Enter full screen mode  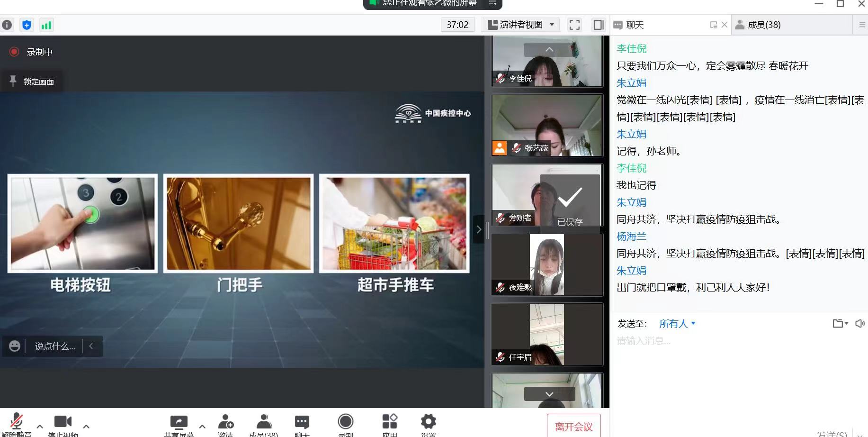[574, 25]
